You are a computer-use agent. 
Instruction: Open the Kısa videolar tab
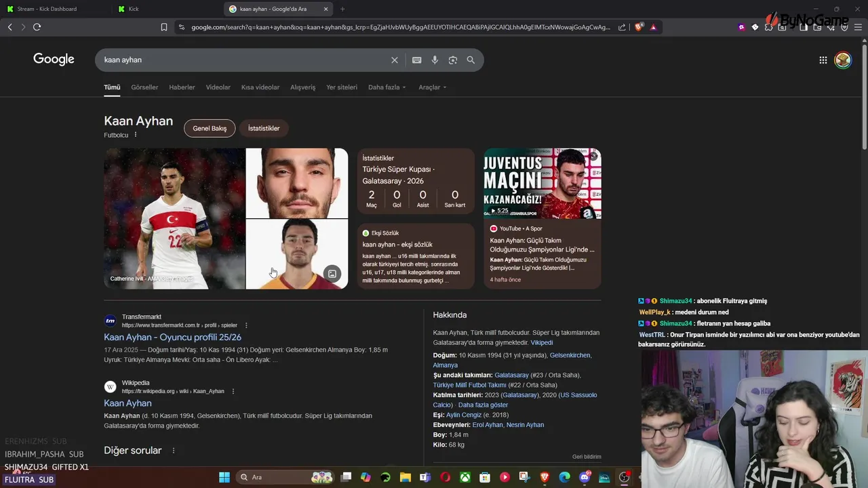point(260,87)
